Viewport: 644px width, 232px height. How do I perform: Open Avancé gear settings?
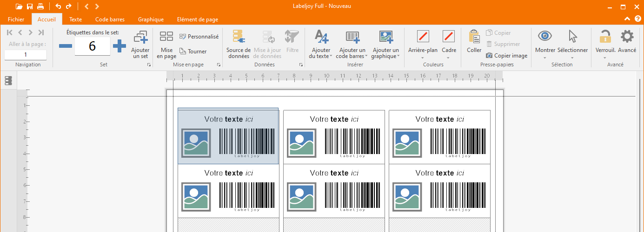[x=627, y=41]
